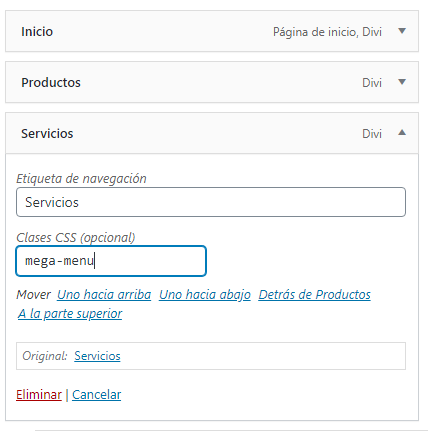
Task: Expand the Inicio menu item arrow
Action: pyautogui.click(x=402, y=31)
